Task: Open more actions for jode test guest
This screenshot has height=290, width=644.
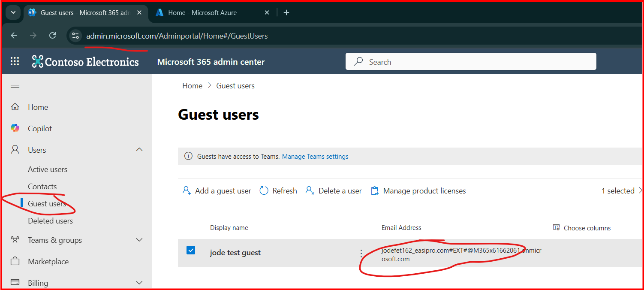Action: [361, 253]
